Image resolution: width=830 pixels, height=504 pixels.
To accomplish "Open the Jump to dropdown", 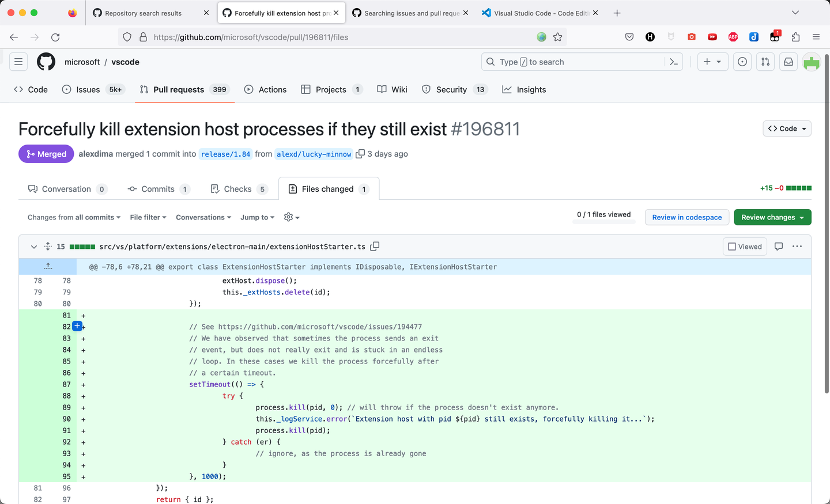I will [258, 217].
